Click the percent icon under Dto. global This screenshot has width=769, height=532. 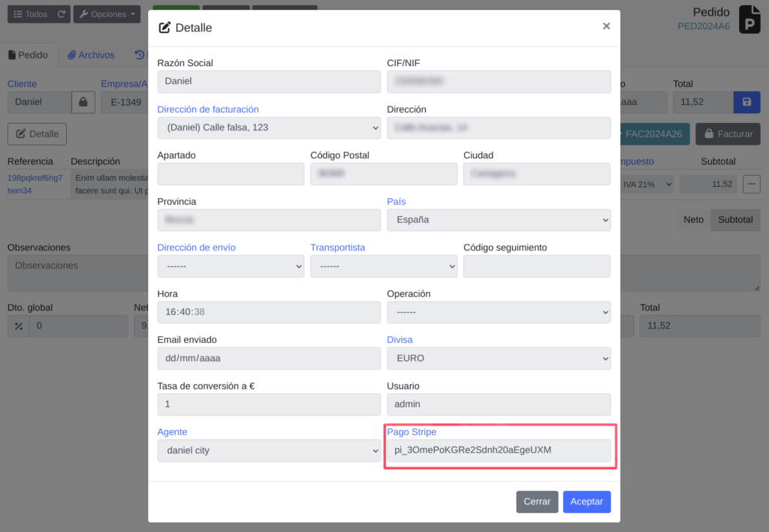point(18,326)
